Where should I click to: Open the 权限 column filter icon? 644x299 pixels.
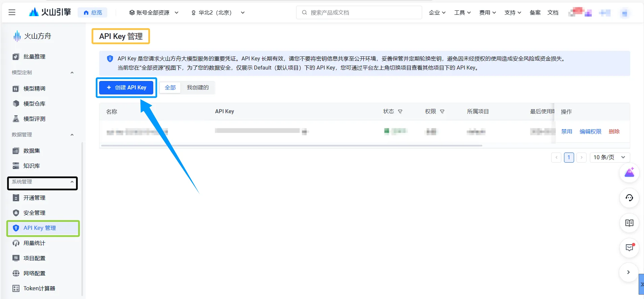coord(442,112)
